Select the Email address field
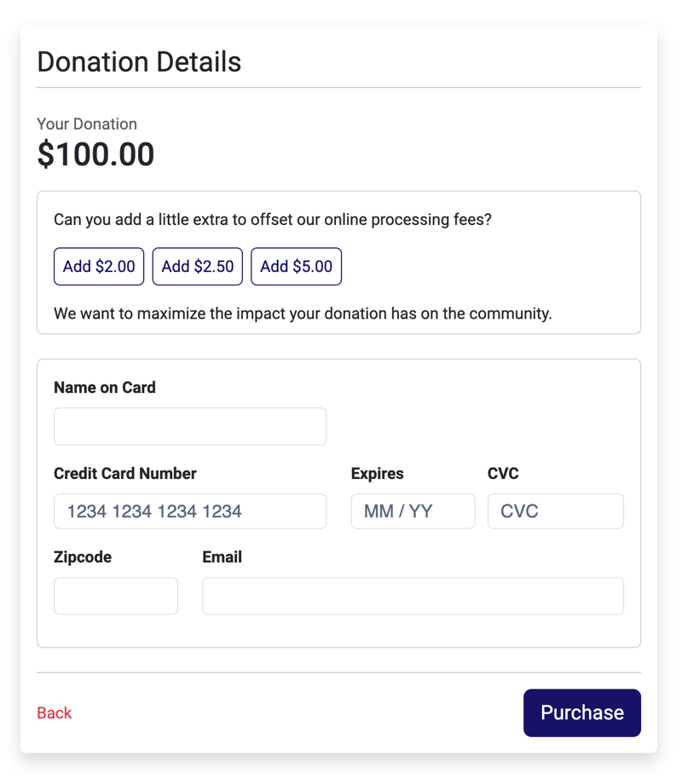 coord(413,596)
